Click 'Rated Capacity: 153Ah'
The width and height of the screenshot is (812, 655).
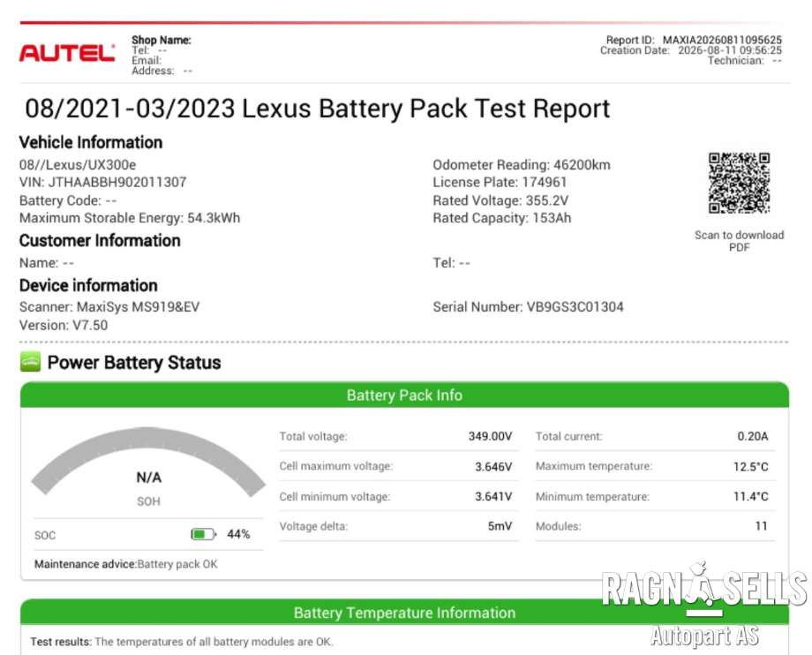tap(502, 218)
